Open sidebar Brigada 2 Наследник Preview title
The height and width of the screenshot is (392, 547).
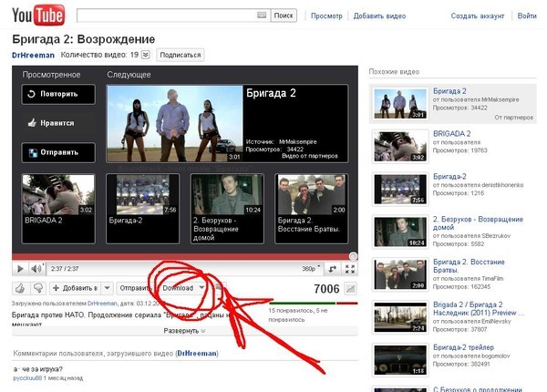[478, 309]
